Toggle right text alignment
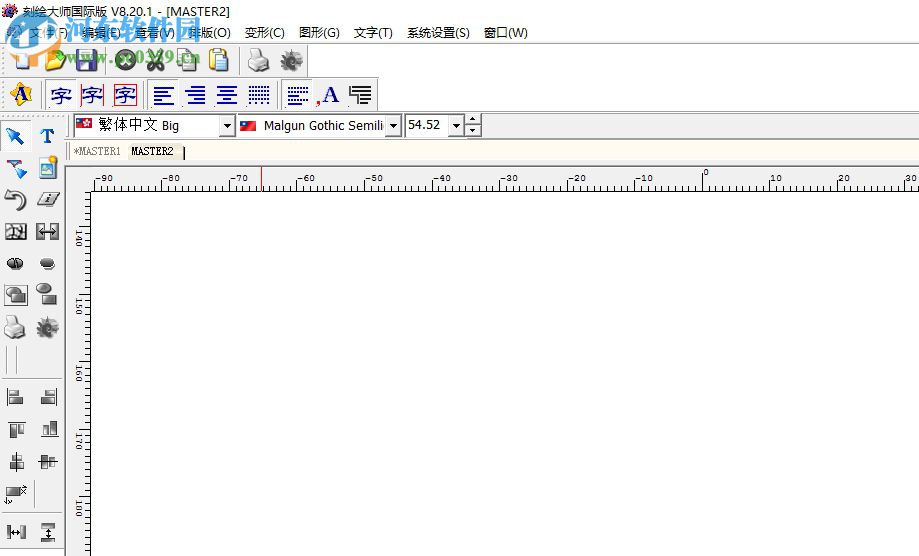The height and width of the screenshot is (556, 919). click(195, 95)
